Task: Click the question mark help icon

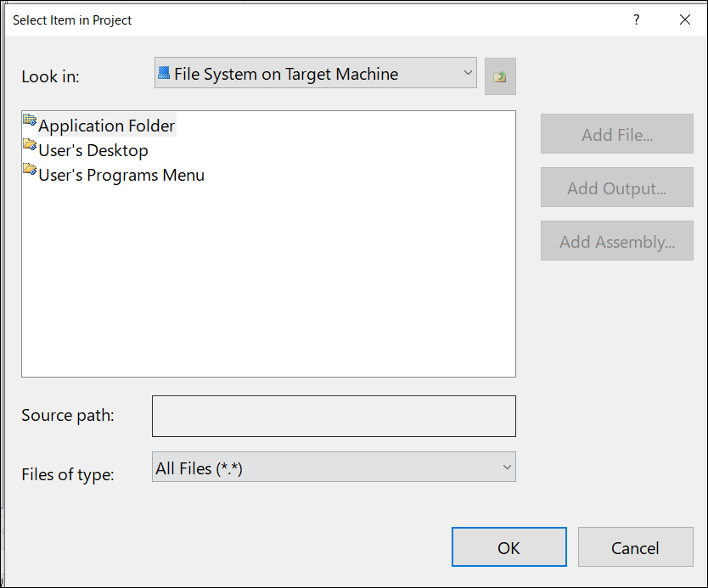Action: point(636,20)
